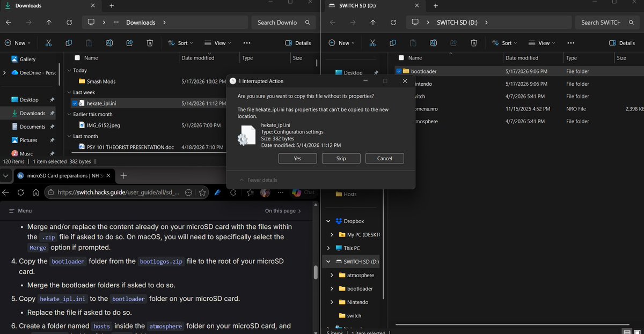Cut icon in Downloads window toolbar
This screenshot has width=644, height=334.
[x=48, y=43]
